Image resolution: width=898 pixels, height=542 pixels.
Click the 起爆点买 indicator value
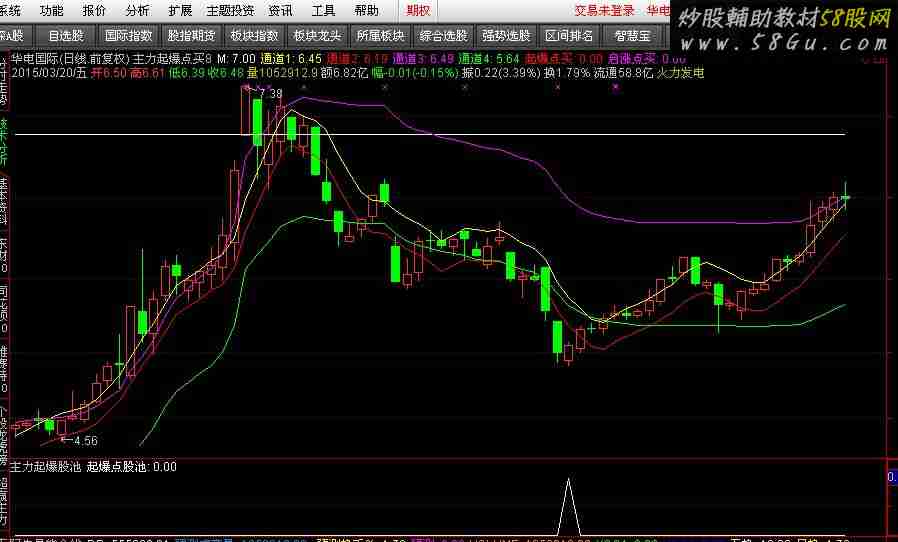pyautogui.click(x=564, y=58)
